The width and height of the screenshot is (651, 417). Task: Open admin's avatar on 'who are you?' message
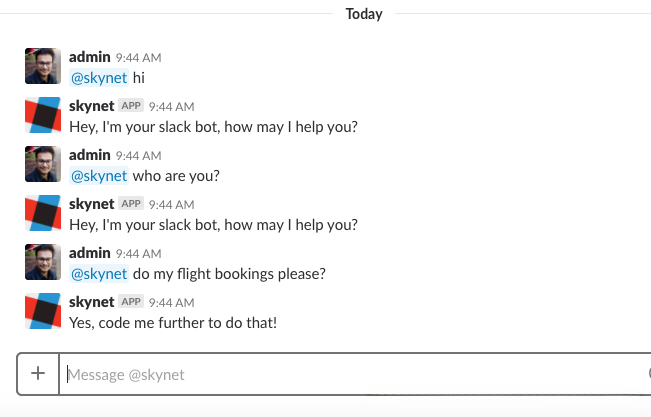click(43, 164)
